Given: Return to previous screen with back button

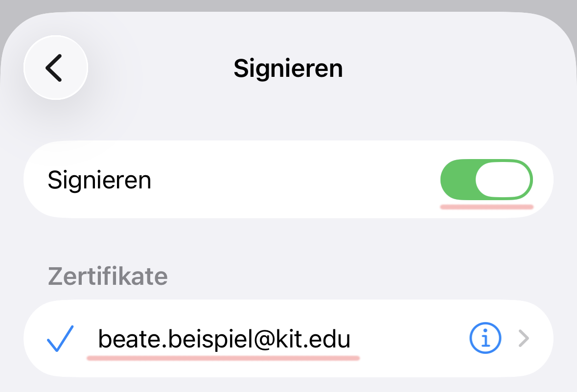Looking at the screenshot, I should (55, 68).
